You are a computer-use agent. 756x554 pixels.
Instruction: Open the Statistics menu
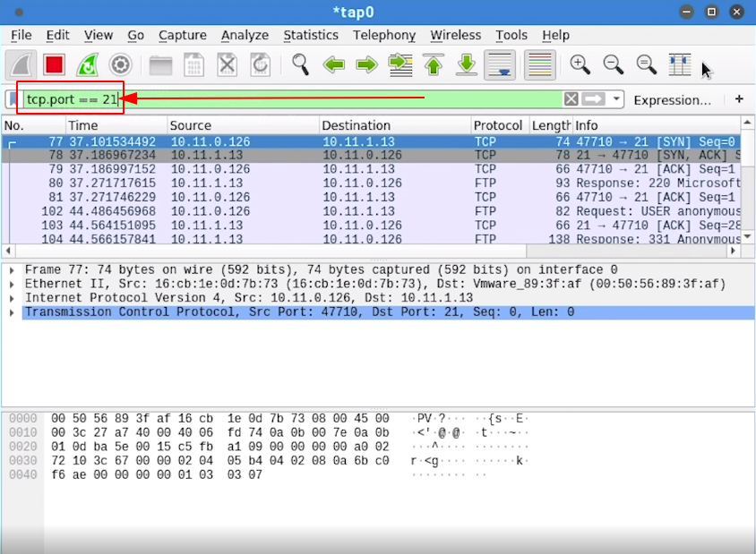pyautogui.click(x=310, y=35)
